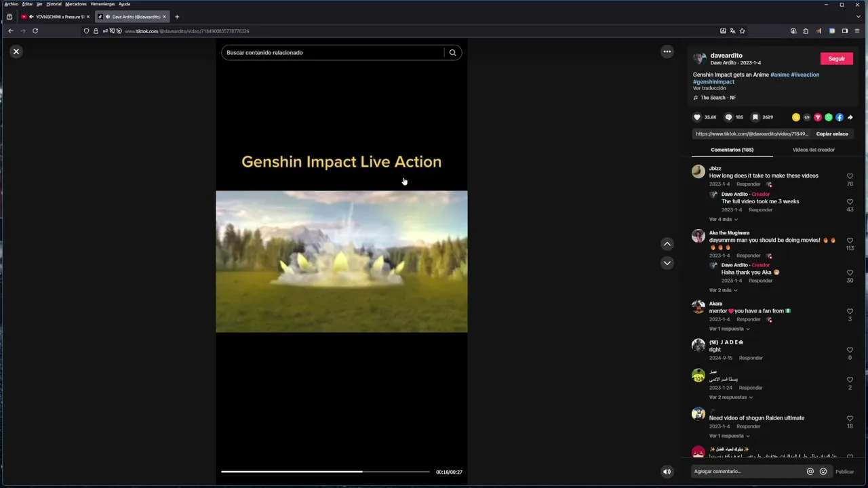868x488 pixels.
Task: Expand Ver 1 respuesta under Raiden comment
Action: (729, 436)
